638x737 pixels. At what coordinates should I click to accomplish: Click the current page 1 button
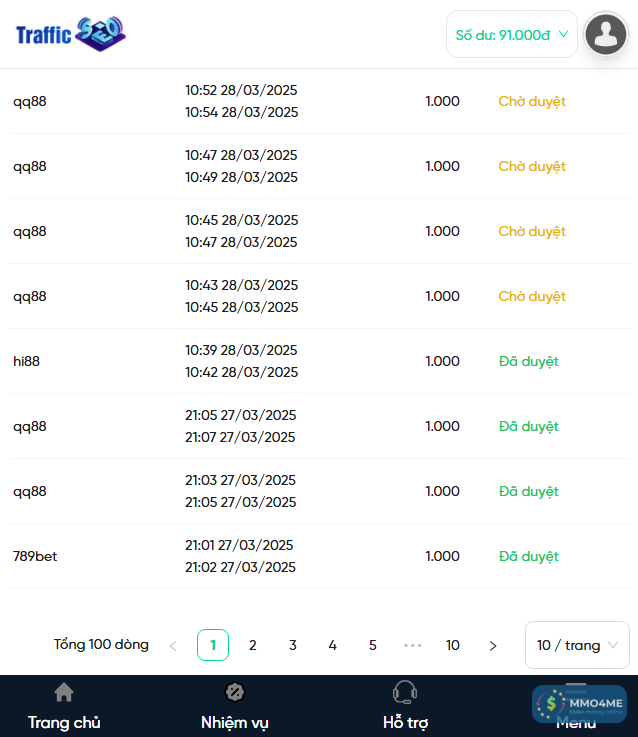coord(213,646)
